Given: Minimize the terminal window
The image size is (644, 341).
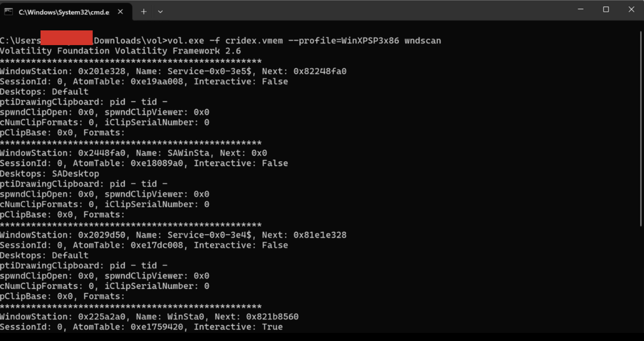Looking at the screenshot, I should pyautogui.click(x=581, y=10).
